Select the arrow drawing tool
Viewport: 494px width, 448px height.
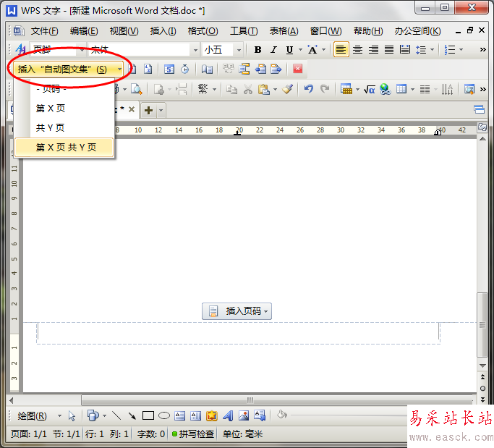(132, 416)
